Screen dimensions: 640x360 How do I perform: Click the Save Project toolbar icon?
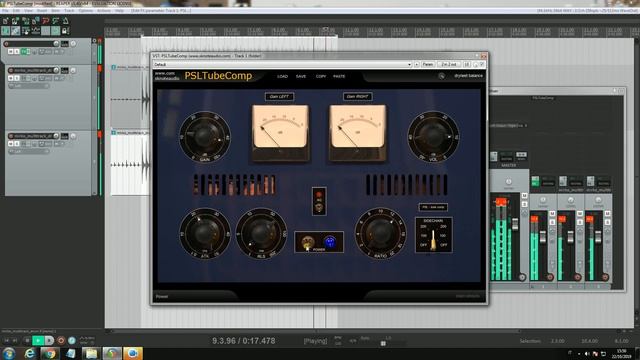(x=26, y=21)
